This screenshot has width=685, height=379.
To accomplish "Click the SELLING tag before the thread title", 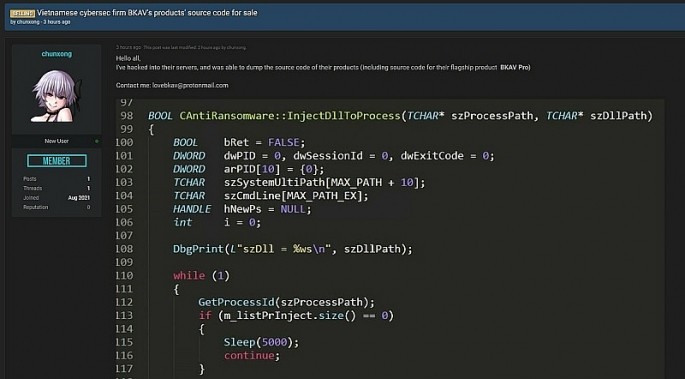I will (x=22, y=14).
